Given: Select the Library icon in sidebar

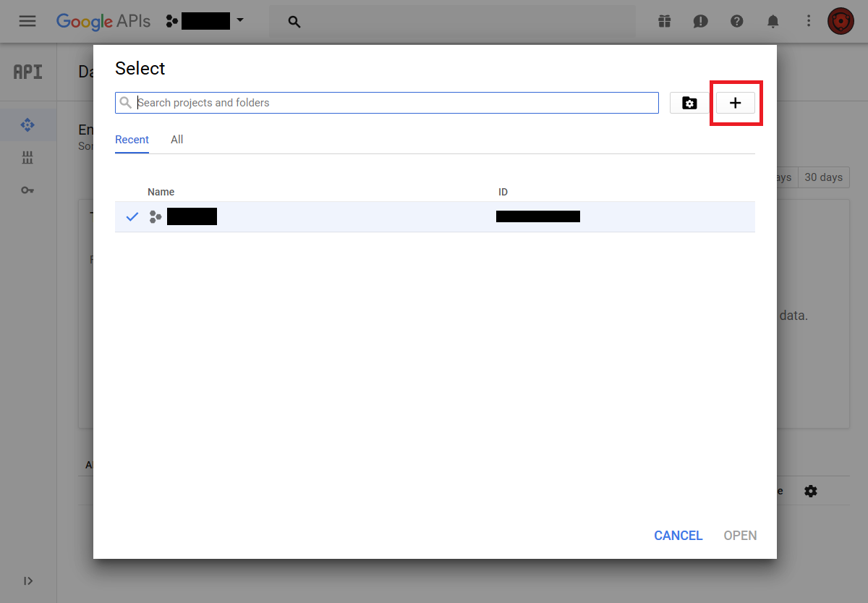Looking at the screenshot, I should coord(27,158).
